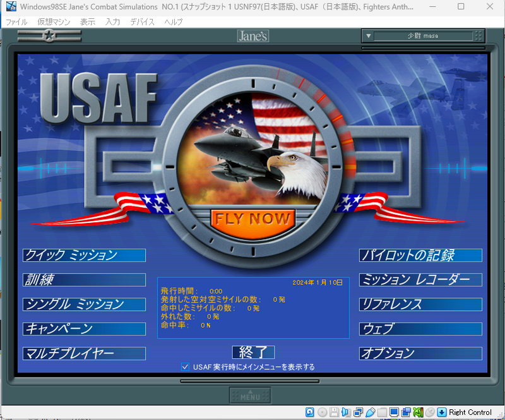Click the 飛行時間 0:00 stat line

point(192,291)
